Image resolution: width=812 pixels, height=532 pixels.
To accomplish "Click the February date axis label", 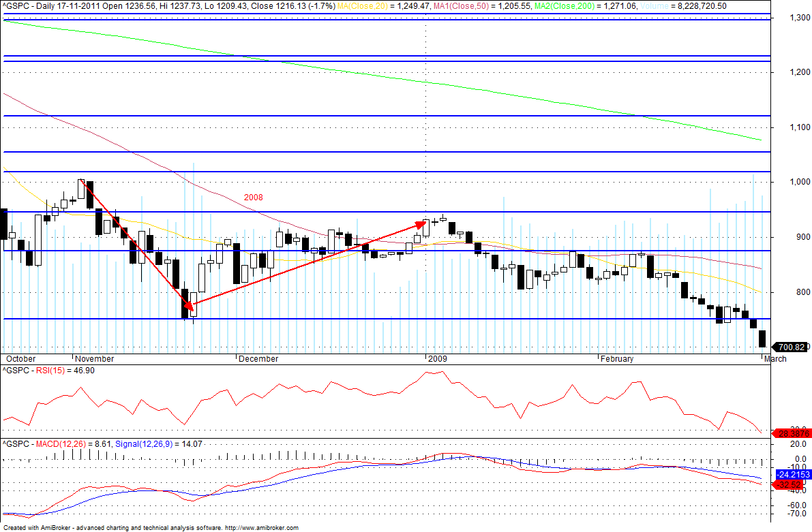I will pos(617,358).
